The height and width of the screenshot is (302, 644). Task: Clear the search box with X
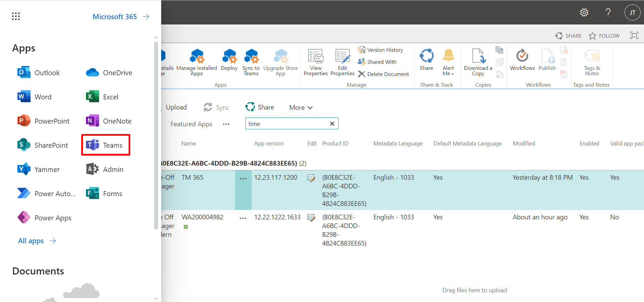coord(332,124)
